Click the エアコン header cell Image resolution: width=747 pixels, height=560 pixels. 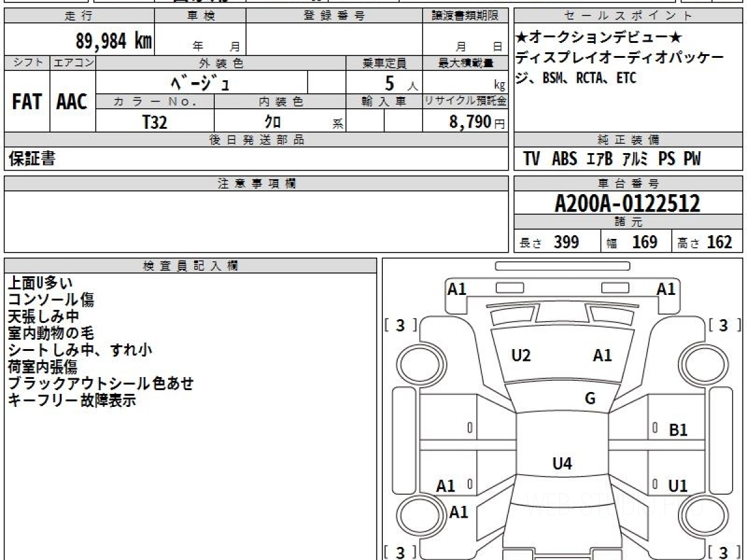pyautogui.click(x=73, y=63)
